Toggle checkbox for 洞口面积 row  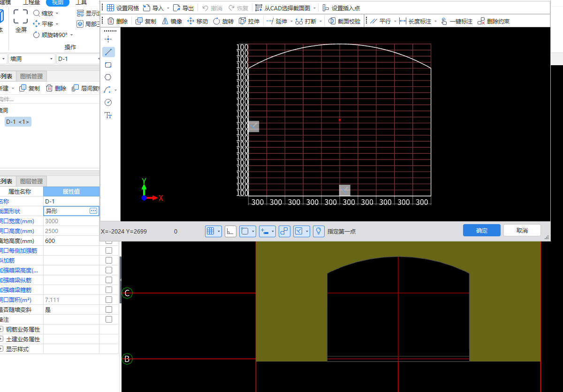(x=109, y=300)
